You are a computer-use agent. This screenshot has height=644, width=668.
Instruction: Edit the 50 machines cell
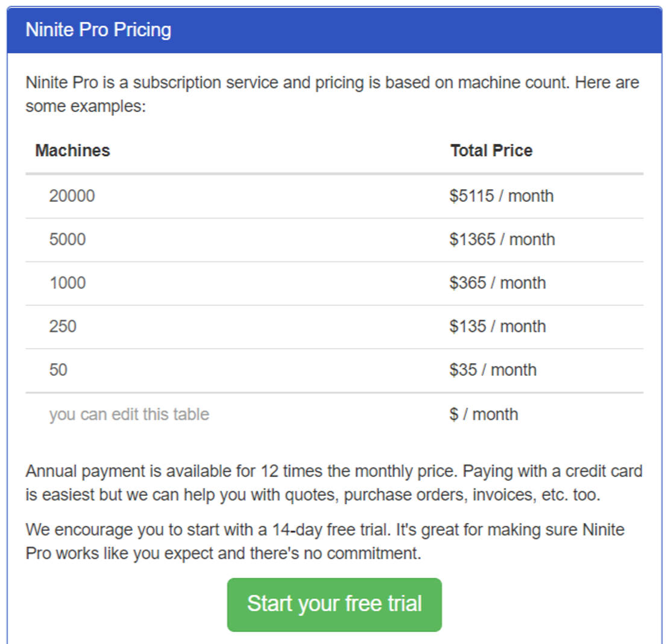click(58, 370)
